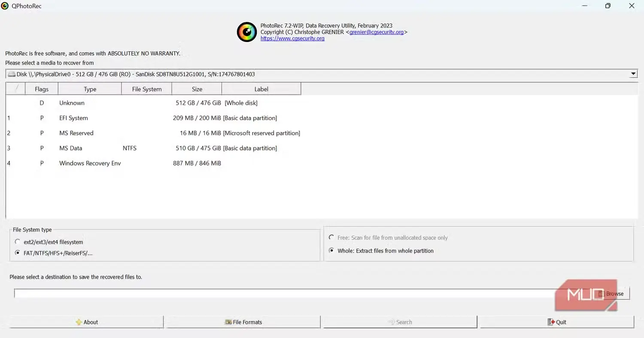Sort by the Type column header

[90, 89]
